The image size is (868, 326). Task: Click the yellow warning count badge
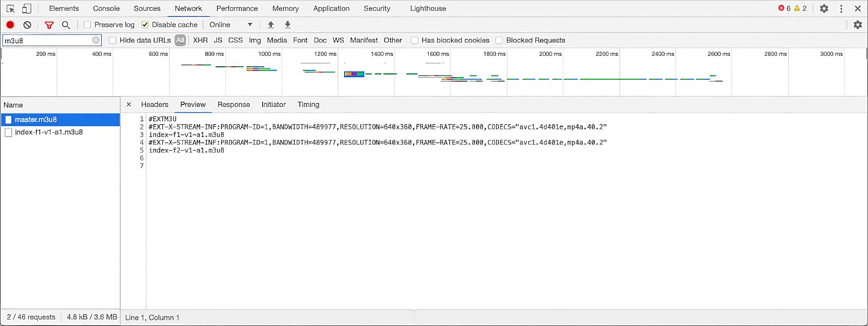[x=800, y=8]
